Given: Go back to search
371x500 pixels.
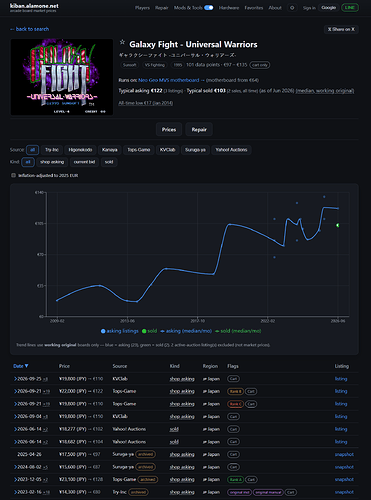Looking at the screenshot, I should pos(29,29).
